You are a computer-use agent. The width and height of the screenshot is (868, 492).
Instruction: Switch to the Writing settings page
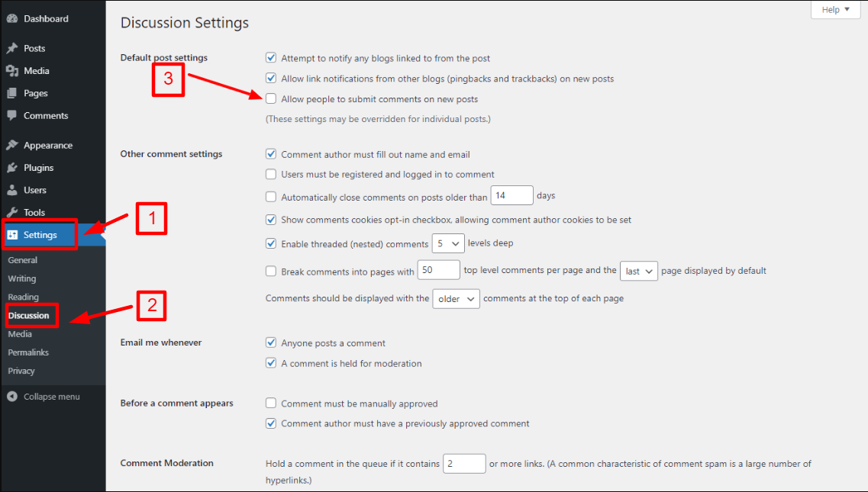[x=21, y=278]
